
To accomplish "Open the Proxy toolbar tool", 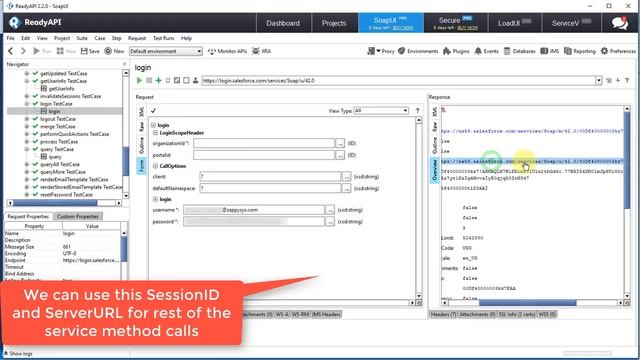I will tap(381, 51).
